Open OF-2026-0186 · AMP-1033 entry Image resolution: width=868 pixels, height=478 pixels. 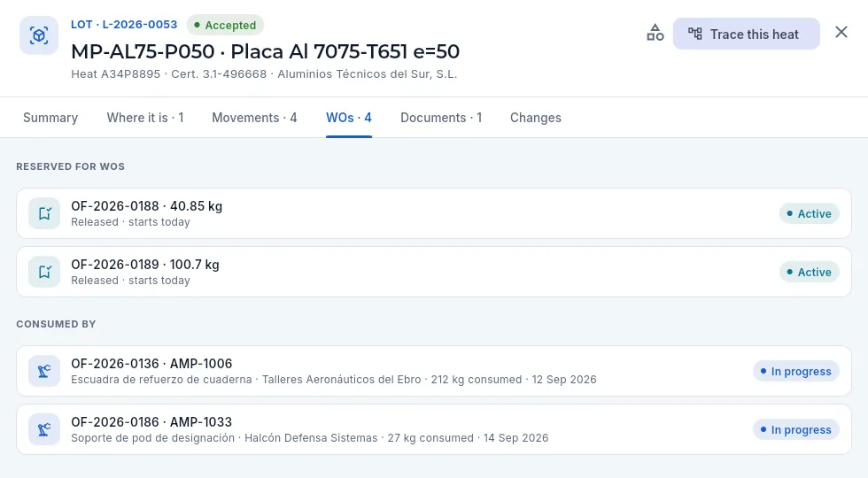point(434,429)
